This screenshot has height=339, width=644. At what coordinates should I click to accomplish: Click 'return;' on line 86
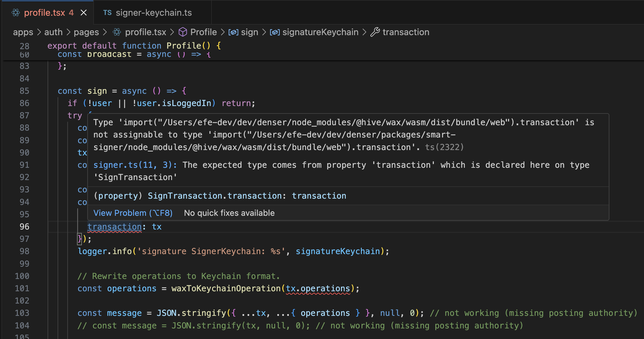point(238,103)
